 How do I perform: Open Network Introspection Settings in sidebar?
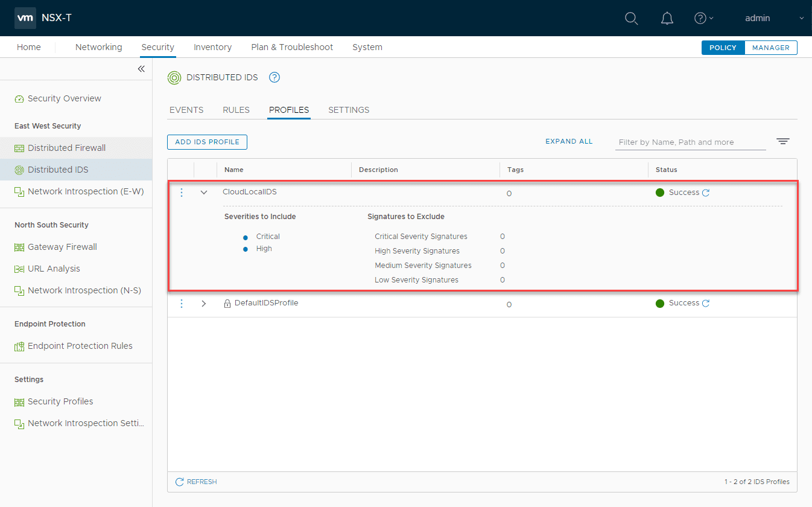(x=86, y=423)
